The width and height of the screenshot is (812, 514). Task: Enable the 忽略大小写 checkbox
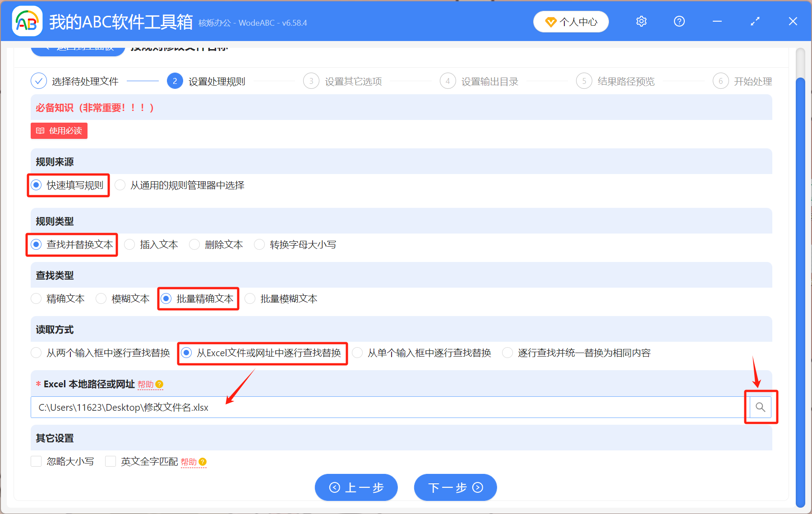click(36, 461)
